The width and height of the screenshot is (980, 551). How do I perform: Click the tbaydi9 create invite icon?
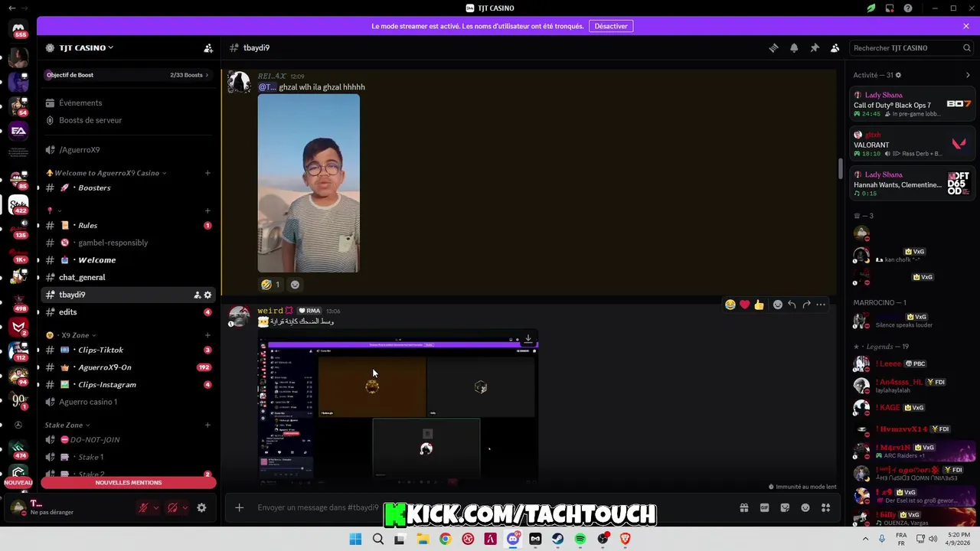[x=197, y=295]
